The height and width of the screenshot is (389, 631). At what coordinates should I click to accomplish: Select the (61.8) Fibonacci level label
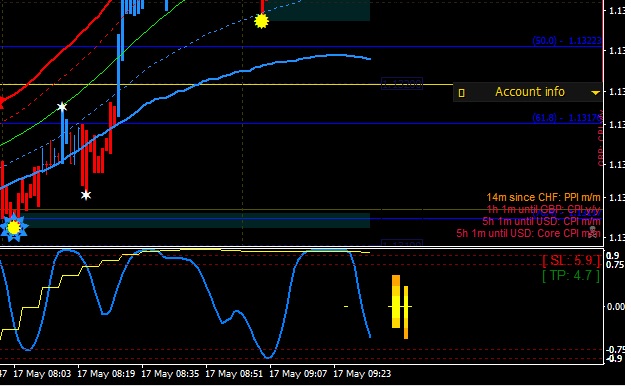coord(567,118)
